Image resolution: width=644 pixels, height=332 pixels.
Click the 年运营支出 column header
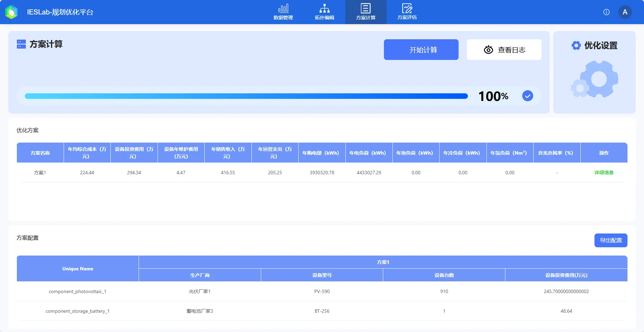click(x=275, y=153)
